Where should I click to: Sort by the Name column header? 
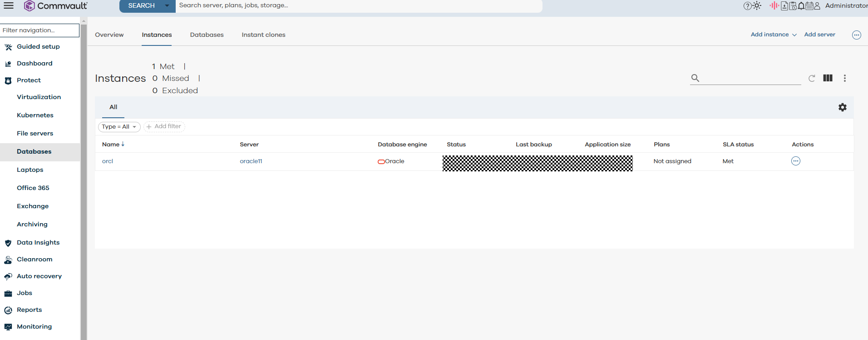point(111,145)
